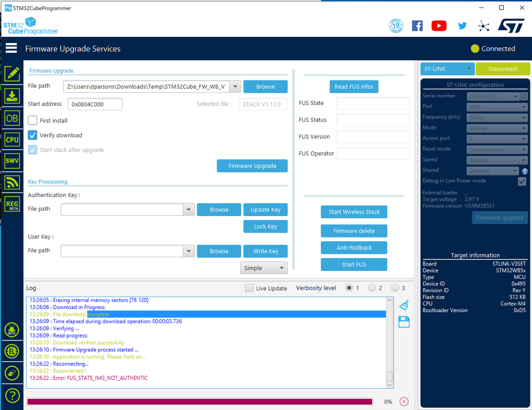Screen dimensions: 532x410
Task: Click the Firmware Upgrade button
Action: [x=252, y=166]
